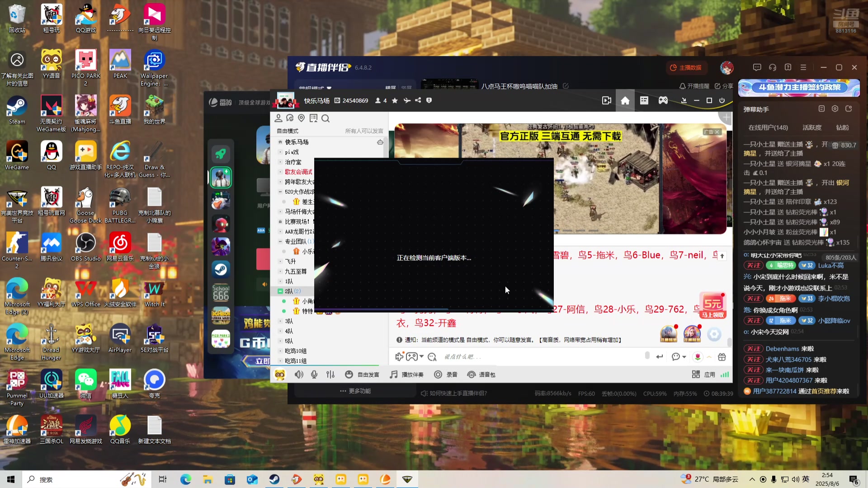Image resolution: width=868 pixels, height=488 pixels.
Task: Click the gamepad icon in YY header
Action: click(x=663, y=101)
